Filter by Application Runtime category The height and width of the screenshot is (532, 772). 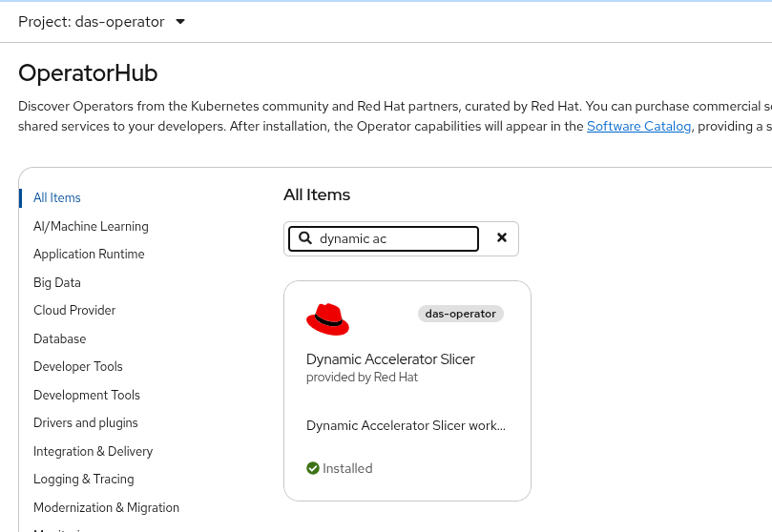[x=89, y=255]
